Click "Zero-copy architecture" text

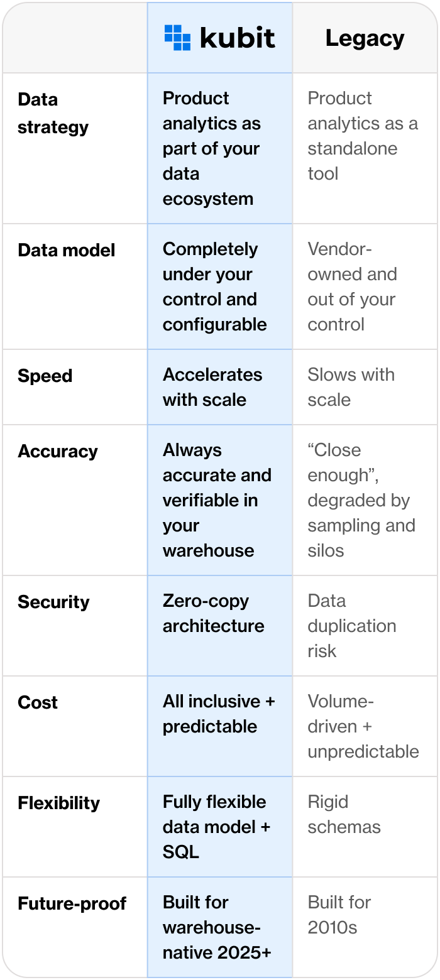pos(213,613)
